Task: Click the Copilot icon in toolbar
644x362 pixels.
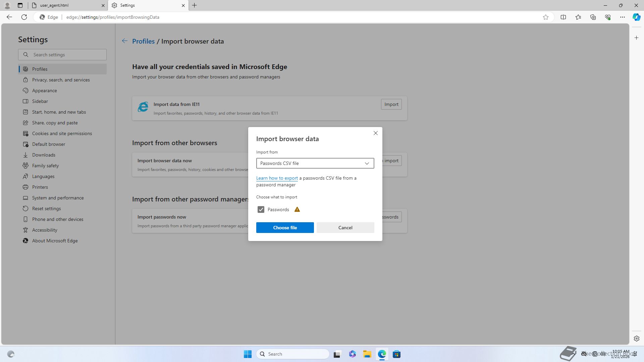Action: (636, 17)
